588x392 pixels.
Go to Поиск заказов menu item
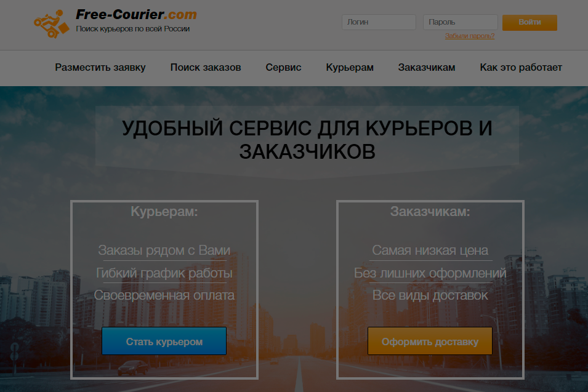click(x=206, y=68)
